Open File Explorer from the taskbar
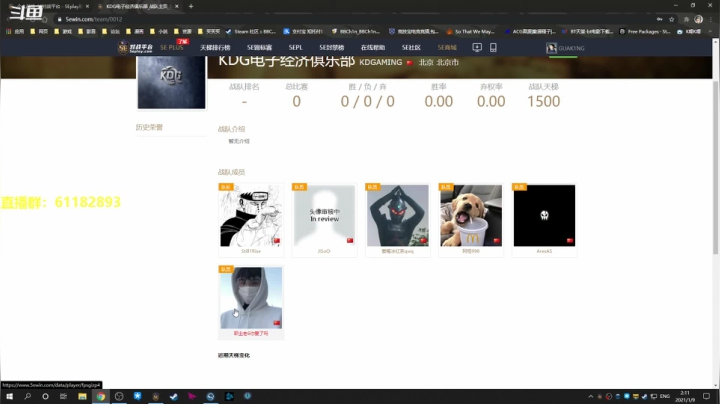The image size is (720, 404). 82,396
